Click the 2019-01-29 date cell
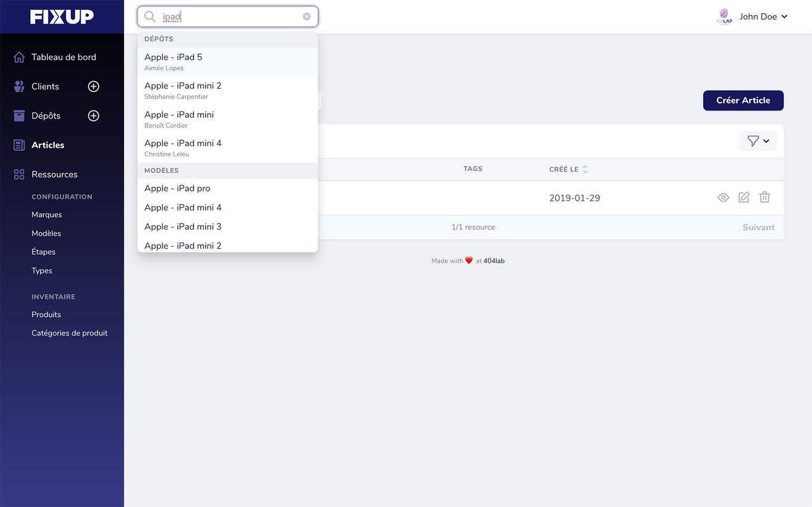This screenshot has width=812, height=507. pos(574,198)
